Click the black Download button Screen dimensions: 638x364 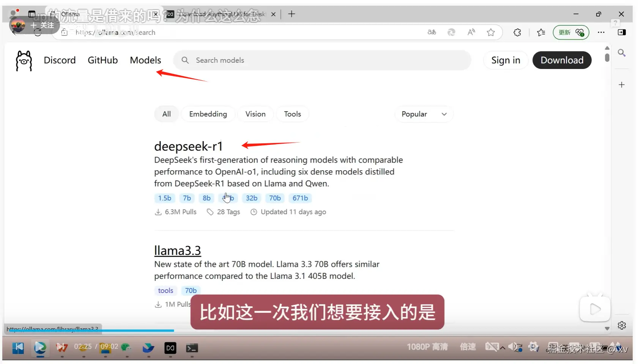tap(562, 60)
